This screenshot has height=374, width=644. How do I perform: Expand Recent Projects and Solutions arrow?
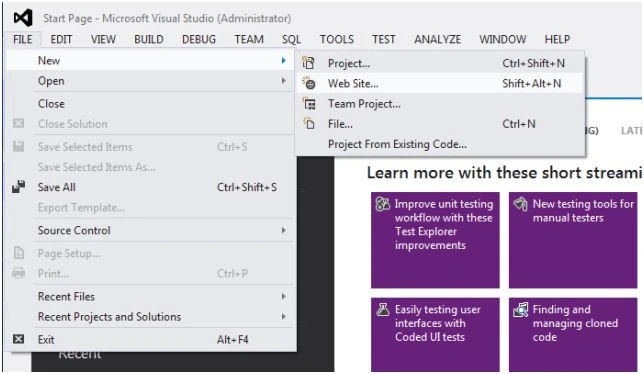[x=283, y=316]
